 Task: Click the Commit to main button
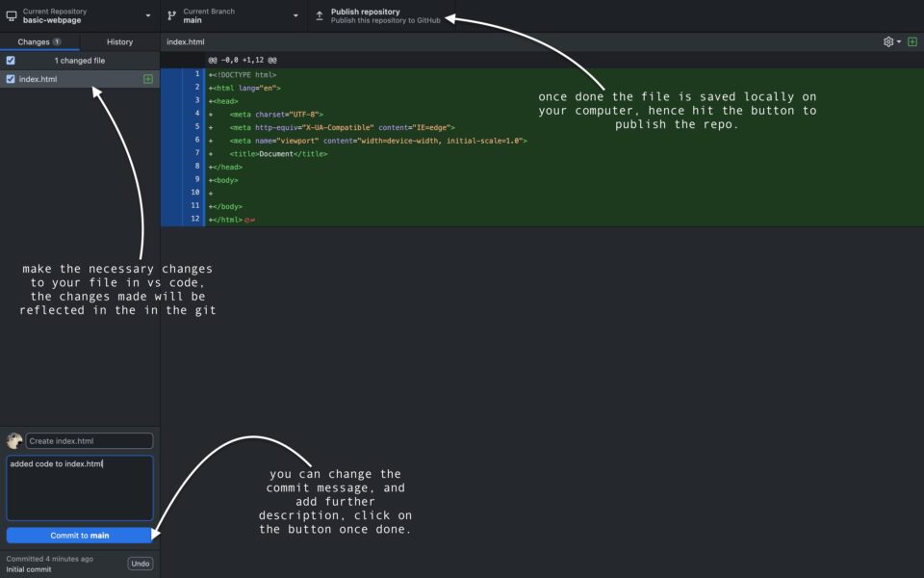coord(80,536)
